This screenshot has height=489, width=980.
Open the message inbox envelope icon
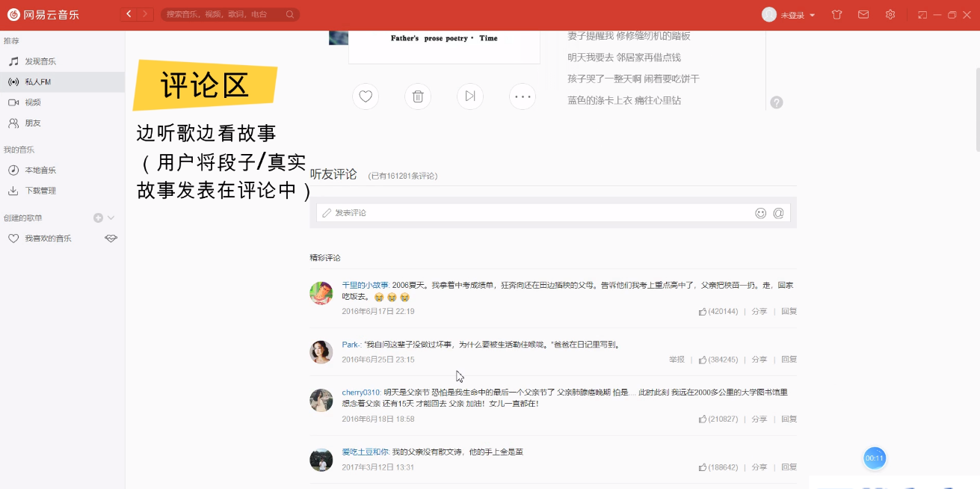863,14
